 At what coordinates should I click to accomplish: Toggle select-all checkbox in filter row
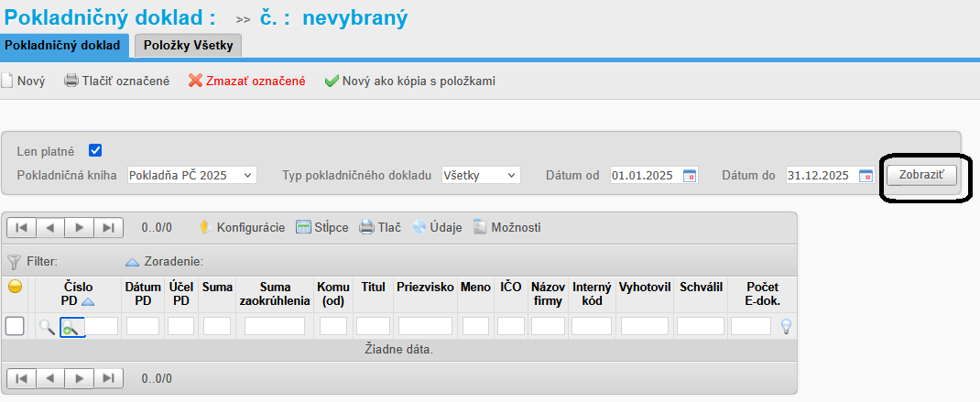(x=15, y=326)
